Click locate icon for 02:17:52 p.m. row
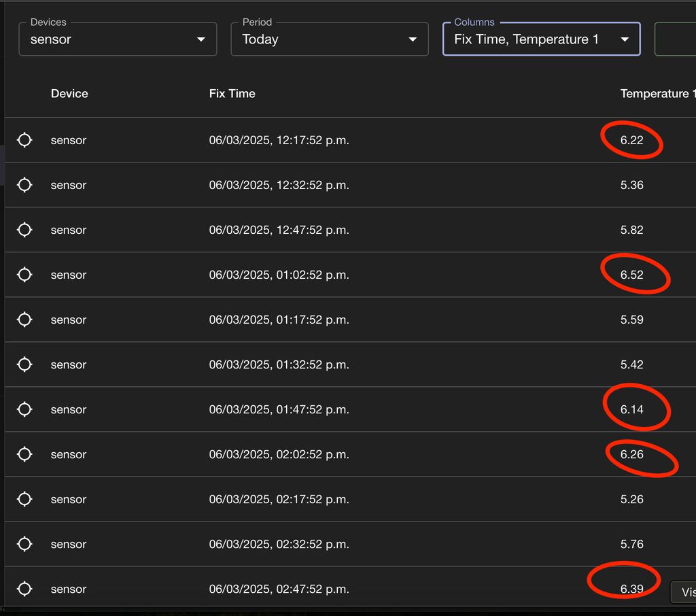The height and width of the screenshot is (616, 696). (24, 499)
